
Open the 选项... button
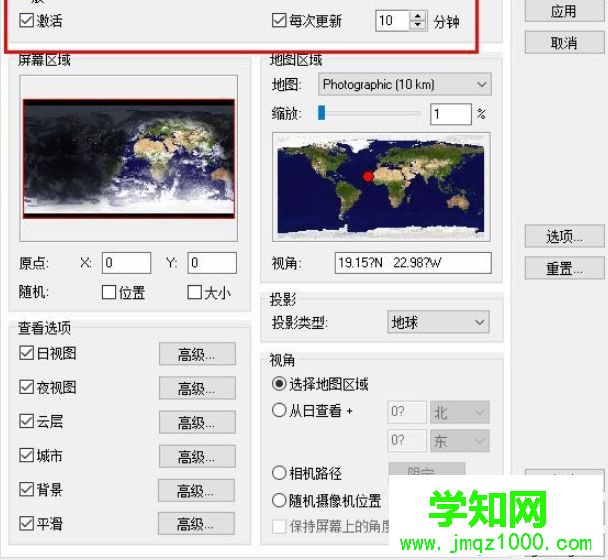tap(564, 236)
